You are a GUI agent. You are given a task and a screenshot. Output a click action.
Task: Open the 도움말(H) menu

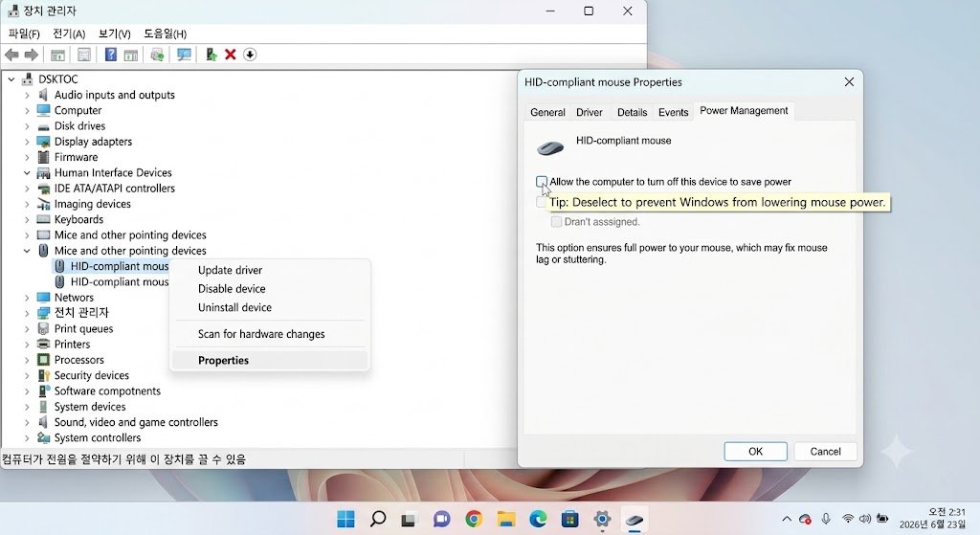pos(165,33)
